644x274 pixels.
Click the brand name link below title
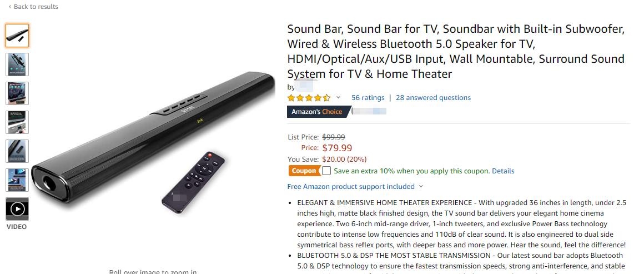(x=304, y=87)
